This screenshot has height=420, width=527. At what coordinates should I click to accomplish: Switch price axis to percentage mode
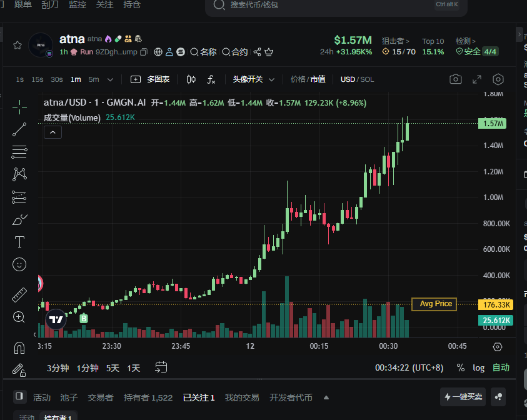[460, 368]
